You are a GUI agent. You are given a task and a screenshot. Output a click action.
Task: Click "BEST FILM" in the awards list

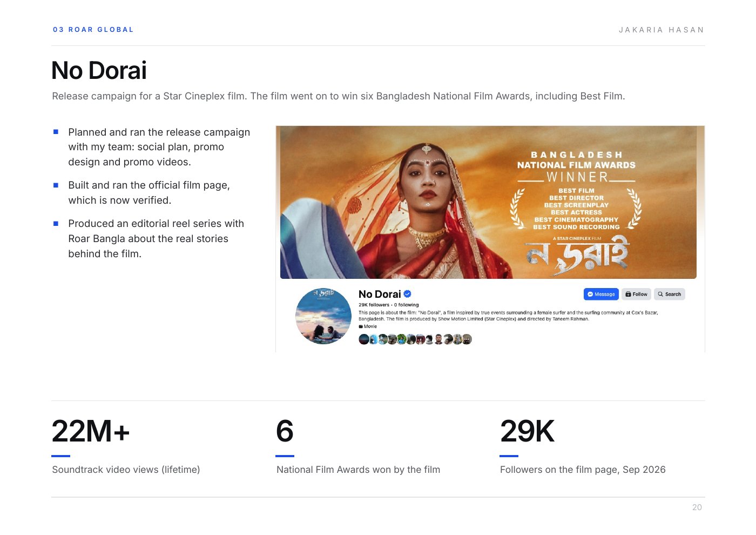pyautogui.click(x=576, y=191)
